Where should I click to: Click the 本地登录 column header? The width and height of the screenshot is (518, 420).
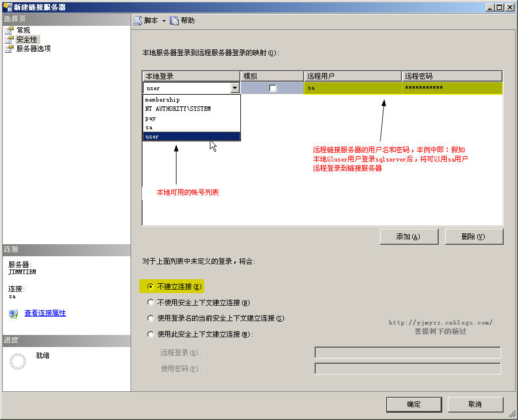point(191,76)
